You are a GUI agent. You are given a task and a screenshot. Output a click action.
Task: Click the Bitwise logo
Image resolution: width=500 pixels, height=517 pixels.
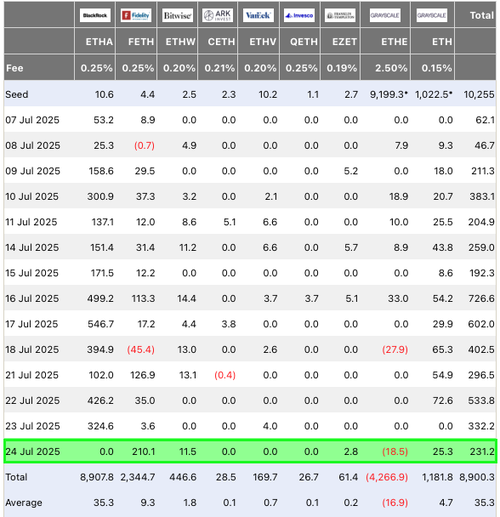177,15
